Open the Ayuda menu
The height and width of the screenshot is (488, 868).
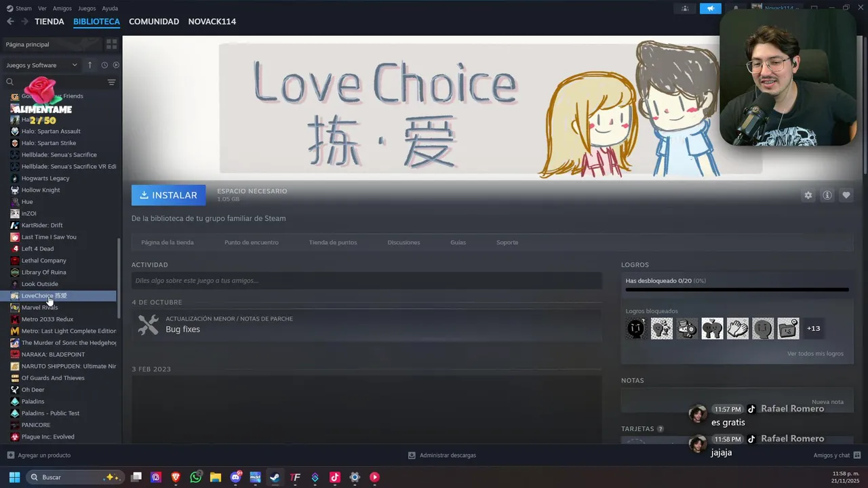pyautogui.click(x=110, y=8)
